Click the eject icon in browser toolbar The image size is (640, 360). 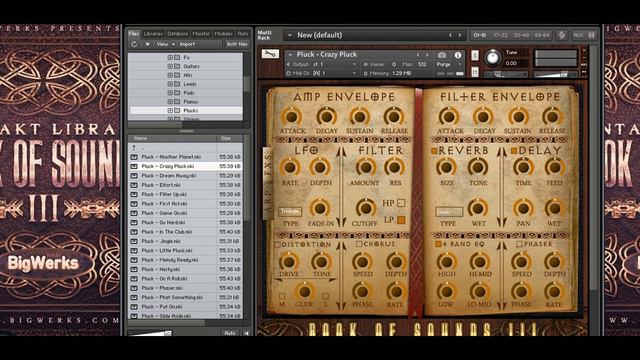pyautogui.click(x=147, y=44)
